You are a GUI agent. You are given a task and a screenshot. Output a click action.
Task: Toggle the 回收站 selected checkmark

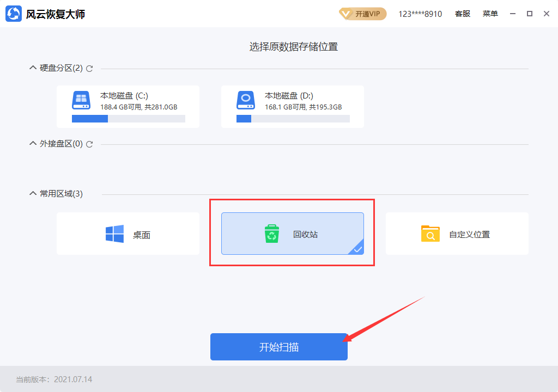click(x=357, y=249)
